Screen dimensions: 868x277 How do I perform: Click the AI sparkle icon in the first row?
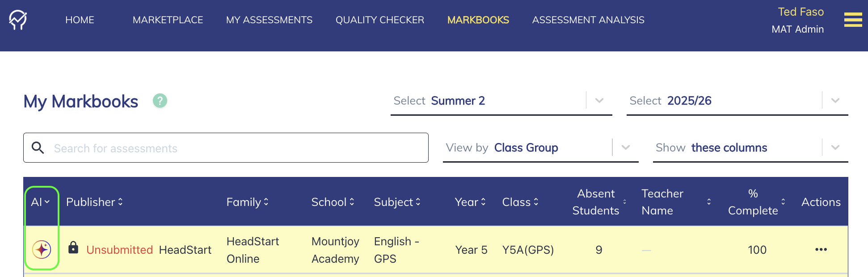[42, 249]
